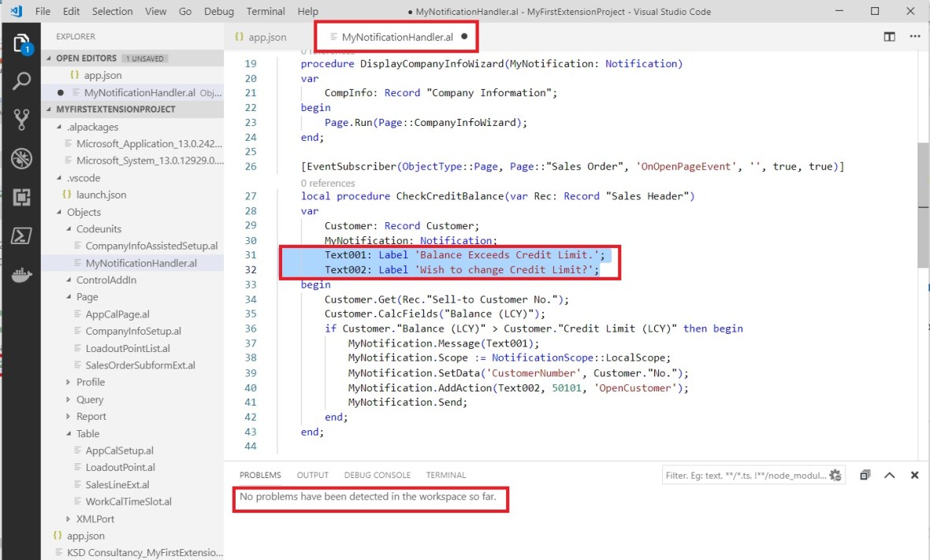Switch to the OUTPUT panel tab
This screenshot has height=560, width=930.
tap(312, 475)
